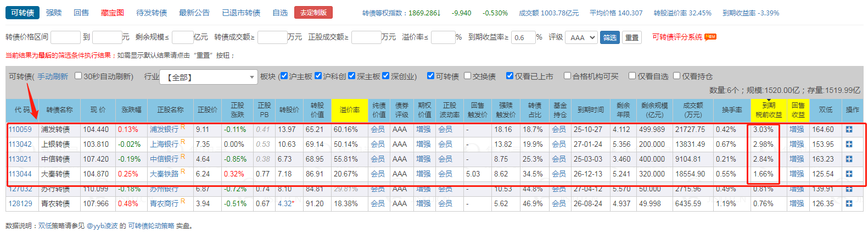868x232 pixels.
Task: Click the plus icon in 青农转债 row
Action: tap(849, 203)
